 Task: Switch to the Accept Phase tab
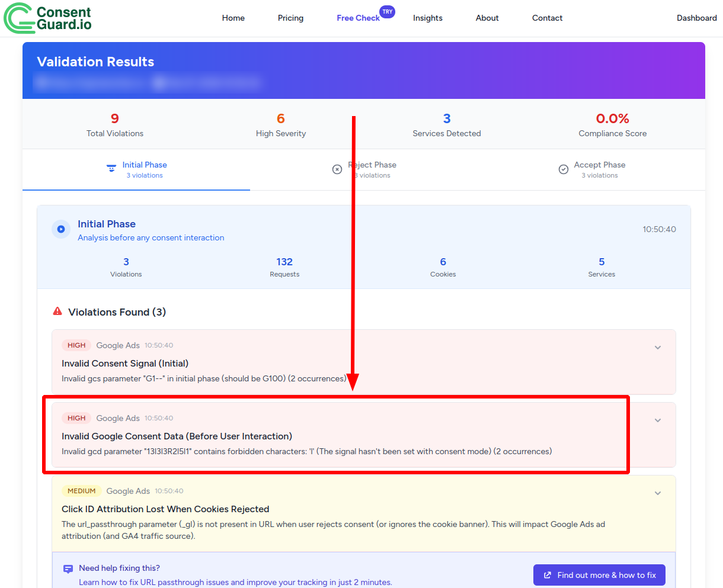click(x=599, y=169)
